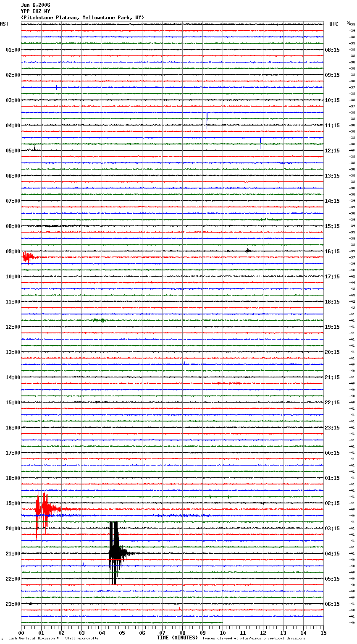Select the 20:15 UTC time label
Image resolution: width=357 pixels, height=644 pixels.
click(x=332, y=352)
